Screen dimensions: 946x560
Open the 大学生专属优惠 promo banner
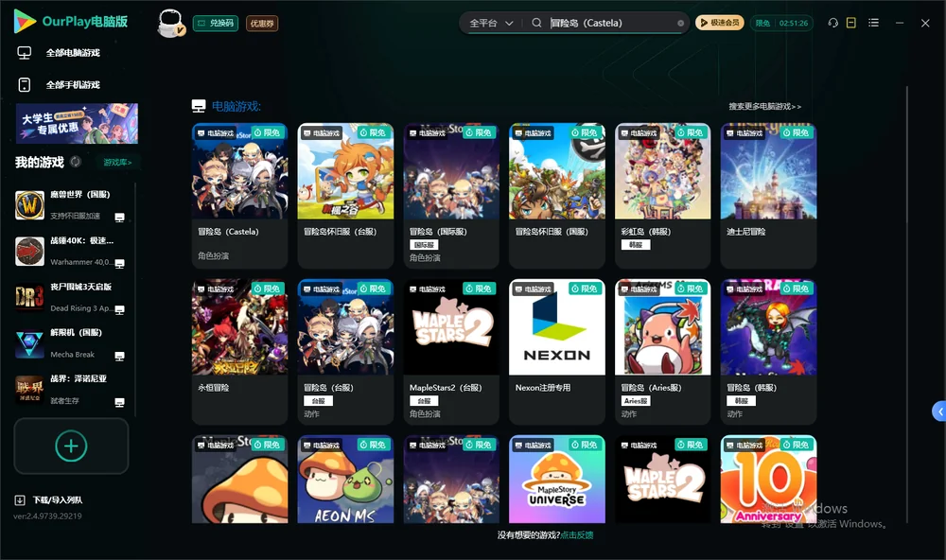pyautogui.click(x=77, y=123)
